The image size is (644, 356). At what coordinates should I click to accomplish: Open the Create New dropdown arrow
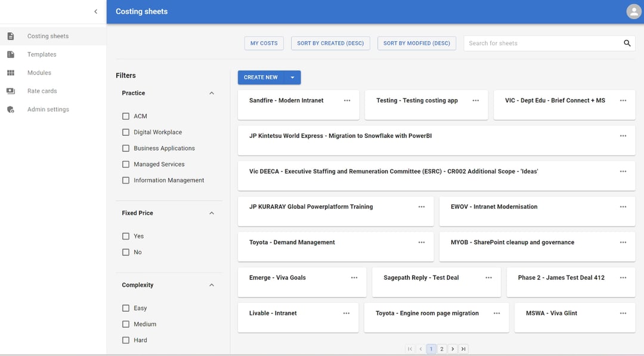(x=293, y=77)
